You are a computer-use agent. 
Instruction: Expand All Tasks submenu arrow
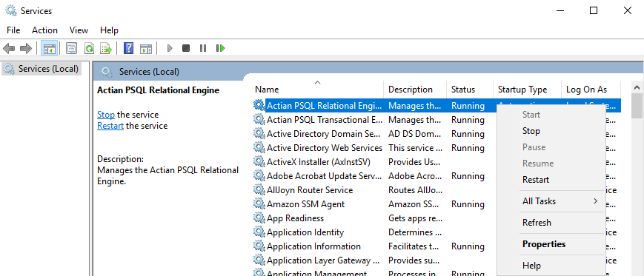coord(596,201)
